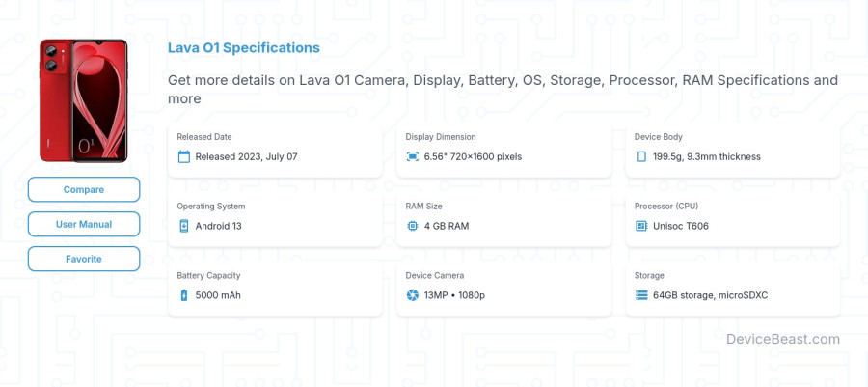Click the Storage label
The width and height of the screenshot is (868, 387).
point(649,275)
